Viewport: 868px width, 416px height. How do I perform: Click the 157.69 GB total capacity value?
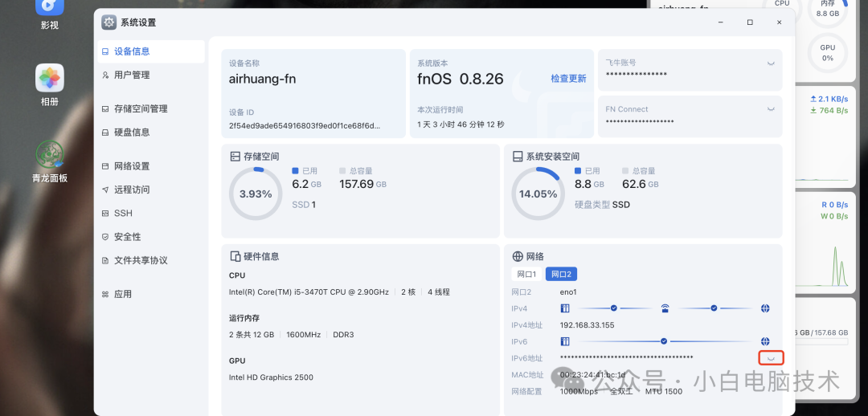363,184
